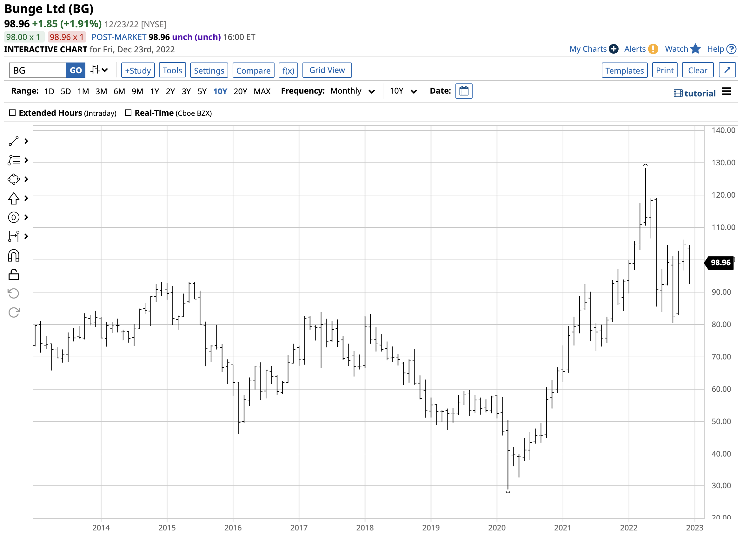Open the 10Y period dropdown
Screen dimensions: 756x559
click(x=403, y=91)
